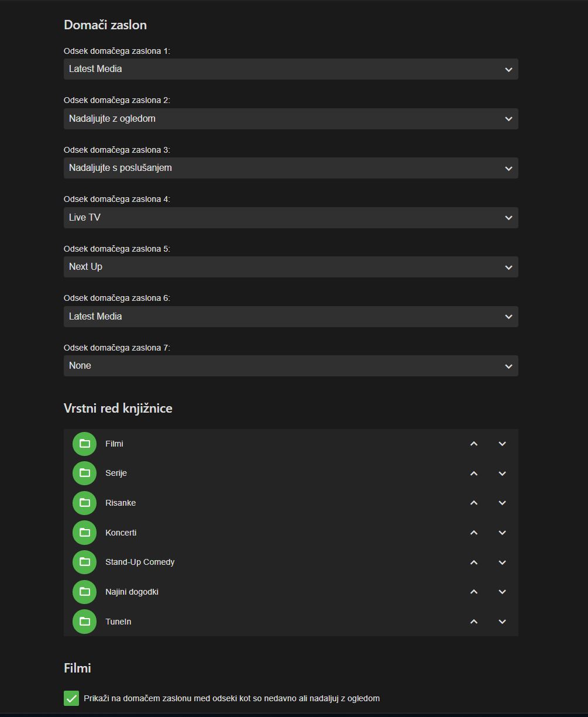Open home screen section 1 dropdown
Image resolution: width=588 pixels, height=717 pixels.
(x=291, y=69)
